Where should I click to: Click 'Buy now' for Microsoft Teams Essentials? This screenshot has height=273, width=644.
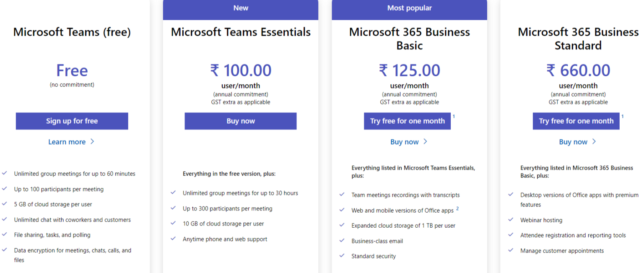pos(240,121)
